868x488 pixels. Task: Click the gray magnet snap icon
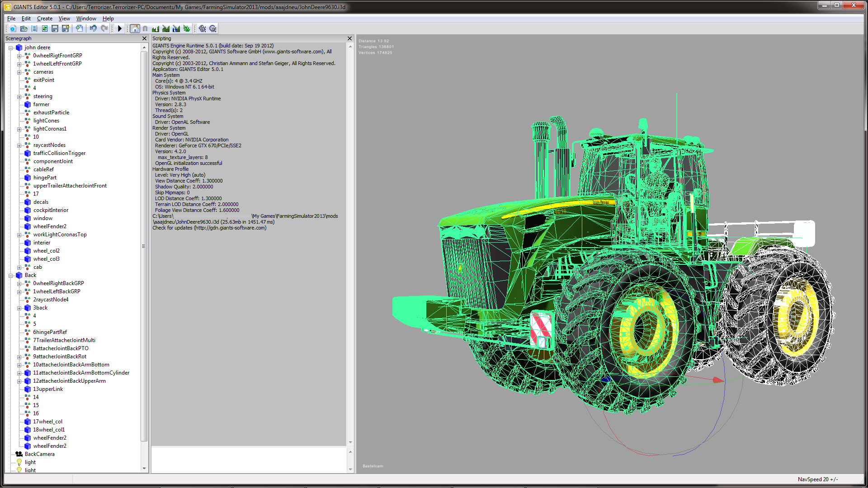coord(145,28)
